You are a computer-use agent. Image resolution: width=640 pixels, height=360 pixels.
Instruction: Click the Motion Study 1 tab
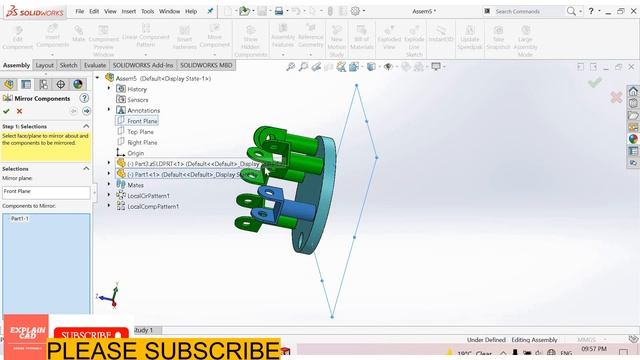[x=143, y=330]
